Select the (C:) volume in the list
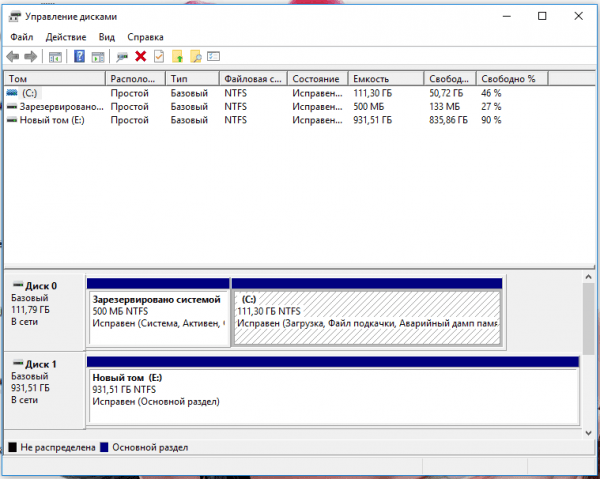 point(29,93)
